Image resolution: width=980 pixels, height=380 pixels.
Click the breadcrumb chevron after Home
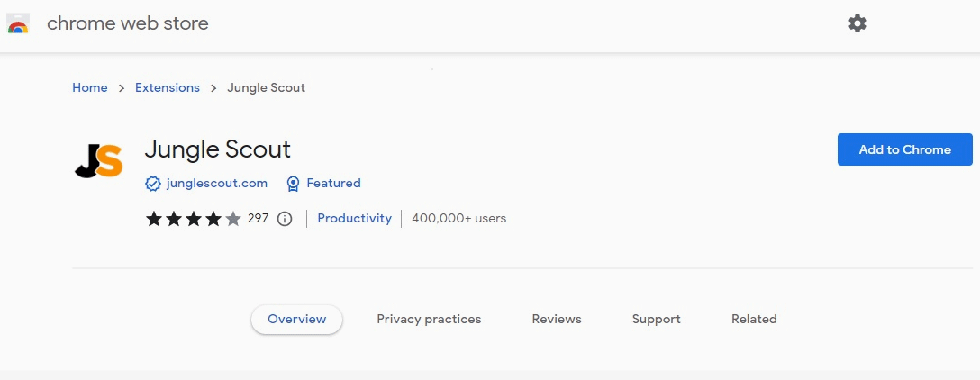coord(122,88)
